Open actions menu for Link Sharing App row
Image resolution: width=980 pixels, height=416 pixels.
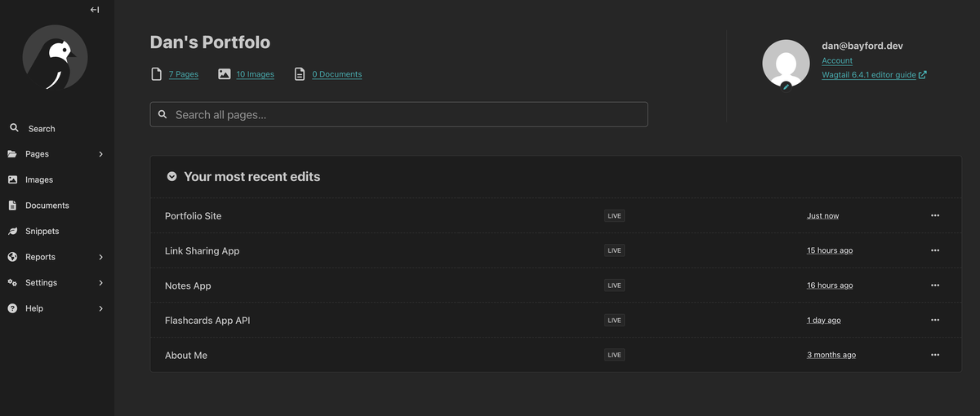pyautogui.click(x=935, y=250)
